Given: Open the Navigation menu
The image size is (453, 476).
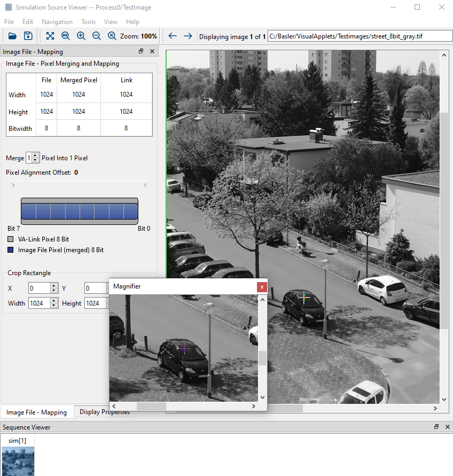Looking at the screenshot, I should pyautogui.click(x=57, y=22).
